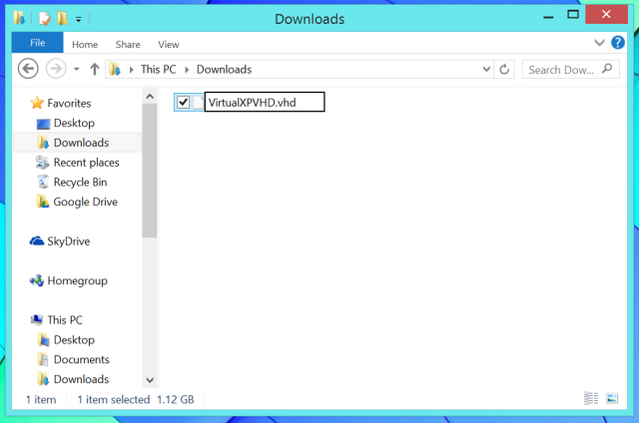Expand the root chevron before This PC
This screenshot has width=639, height=423.
tap(131, 70)
